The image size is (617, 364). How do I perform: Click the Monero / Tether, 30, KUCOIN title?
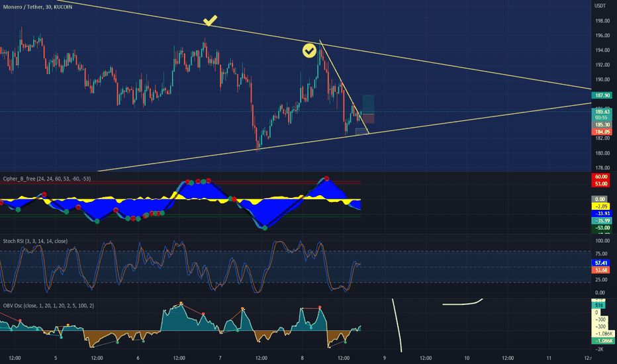(x=38, y=7)
